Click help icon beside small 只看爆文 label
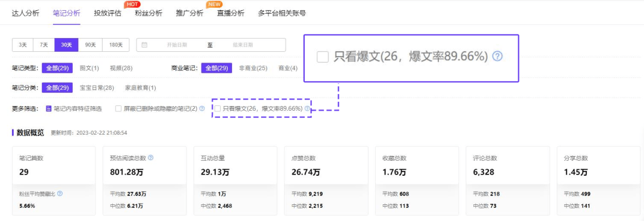This screenshot has height=221, width=644. [307, 108]
